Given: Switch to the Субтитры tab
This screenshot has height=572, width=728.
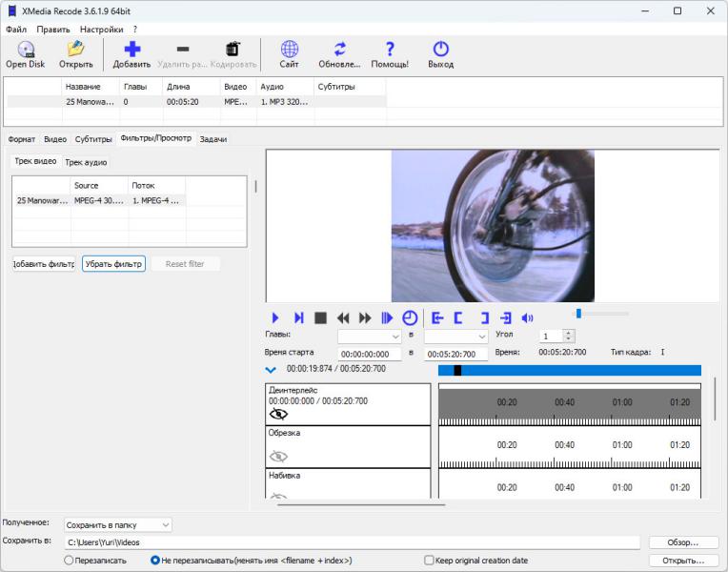Looking at the screenshot, I should [x=93, y=139].
